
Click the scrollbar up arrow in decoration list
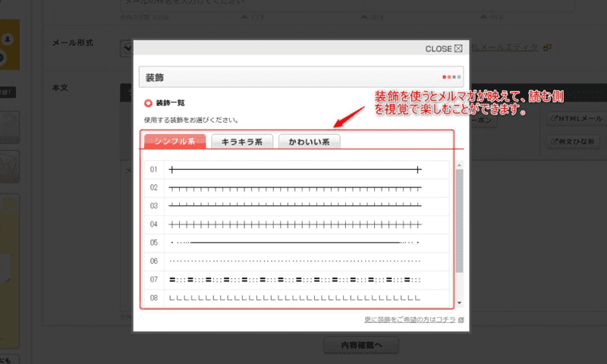tap(460, 165)
